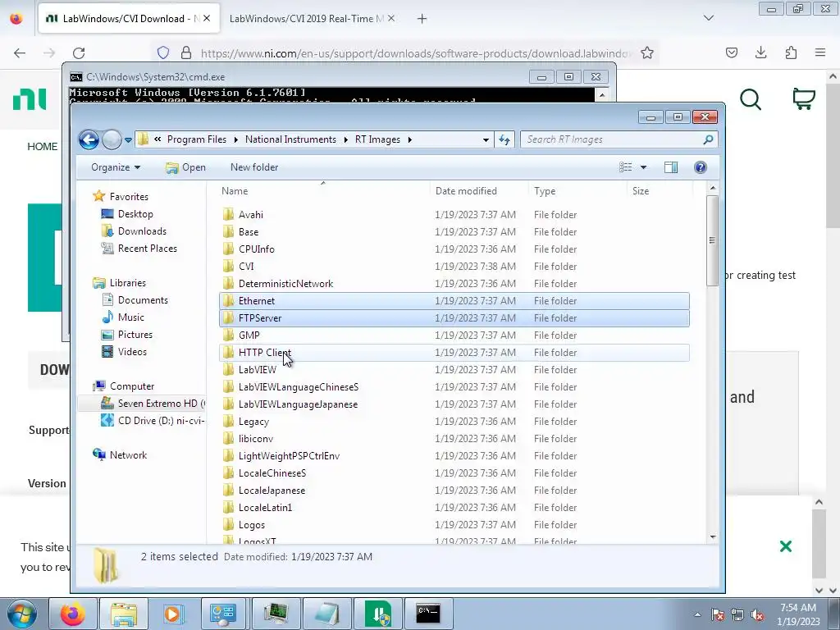
Task: Open a new Firefox tab
Action: 422,19
